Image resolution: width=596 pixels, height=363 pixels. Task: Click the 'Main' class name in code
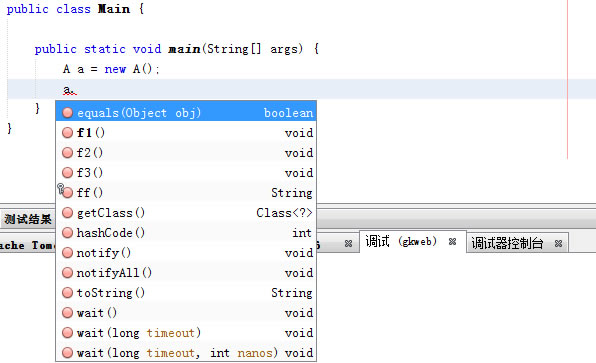point(114,9)
